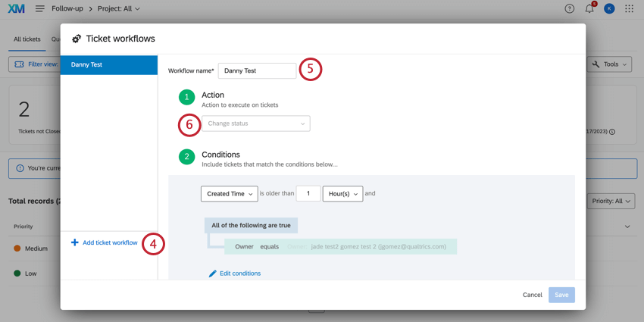Open the Hour(s) unit dropdown
Image resolution: width=644 pixels, height=322 pixels.
343,194
